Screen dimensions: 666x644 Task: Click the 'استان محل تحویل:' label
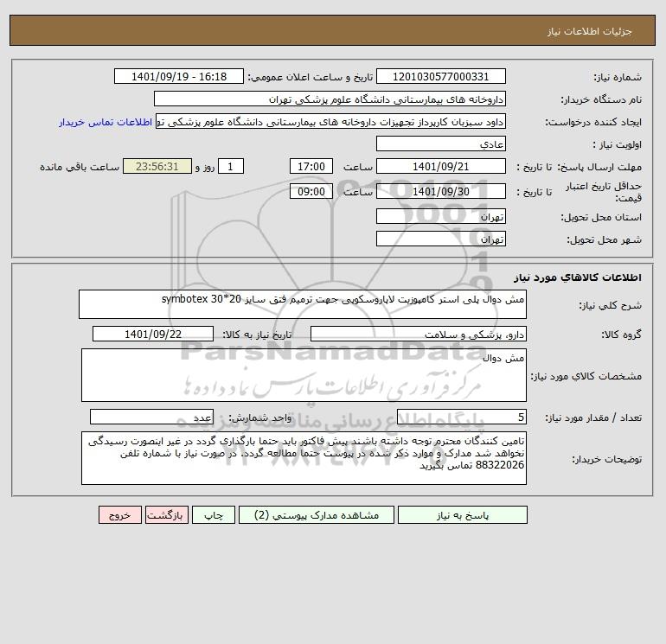(601, 217)
